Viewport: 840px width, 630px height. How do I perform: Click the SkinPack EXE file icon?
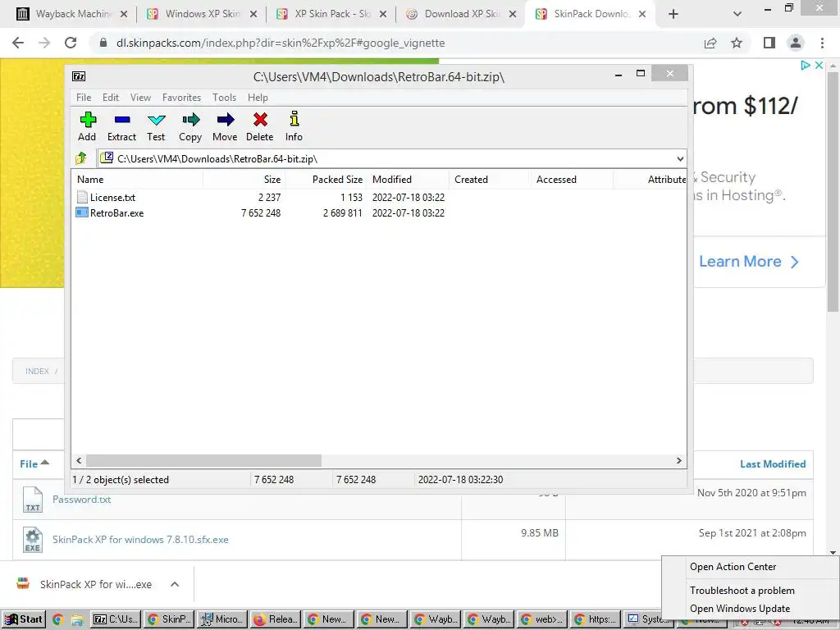tap(33, 540)
